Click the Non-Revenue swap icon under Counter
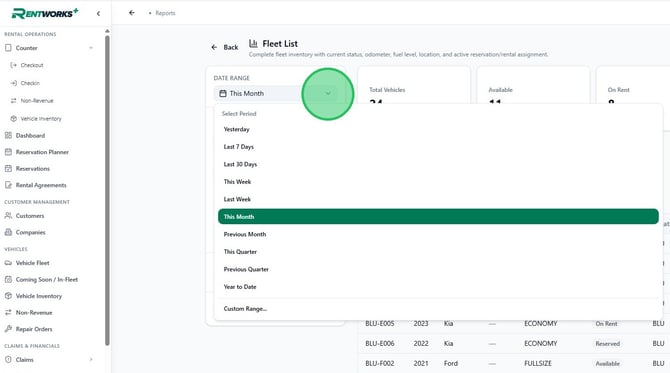The height and width of the screenshot is (373, 670). [13, 101]
